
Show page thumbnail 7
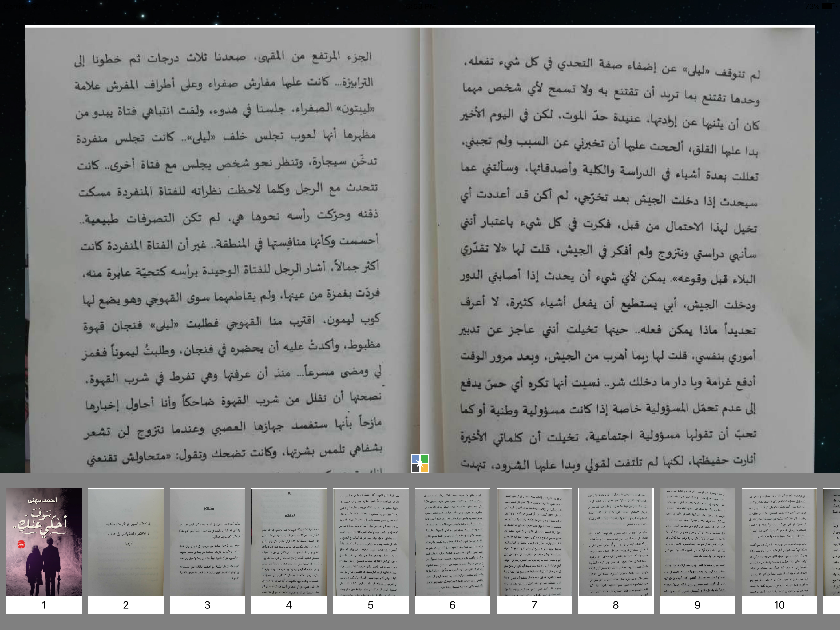534,551
